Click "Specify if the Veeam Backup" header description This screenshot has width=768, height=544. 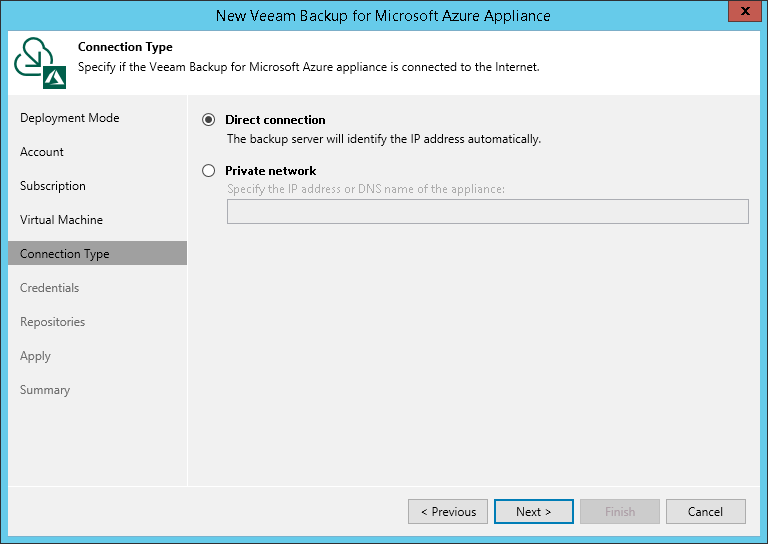pos(309,67)
